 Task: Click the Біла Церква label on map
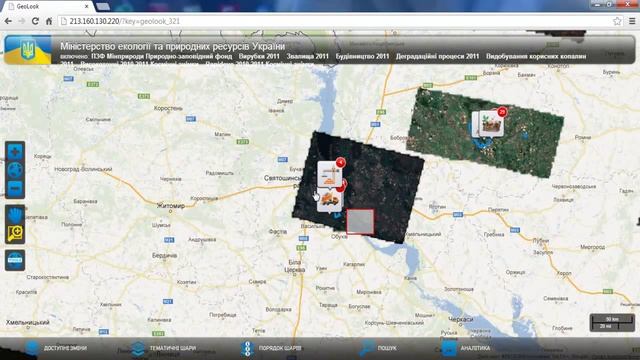[x=294, y=266]
